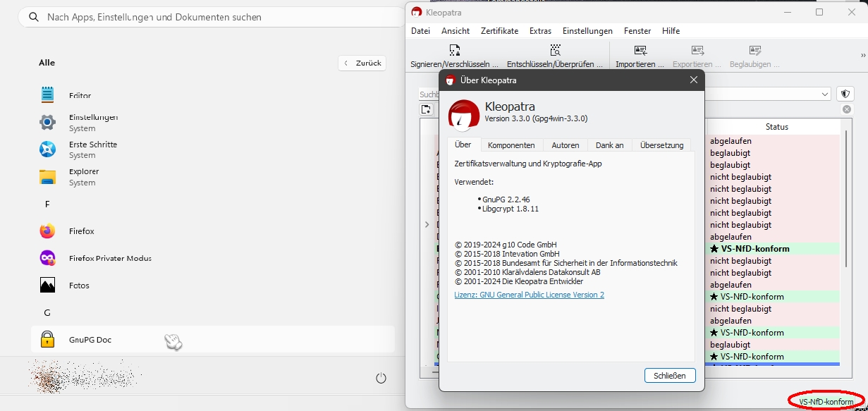Select the first beglaubigt status row

pos(774,153)
